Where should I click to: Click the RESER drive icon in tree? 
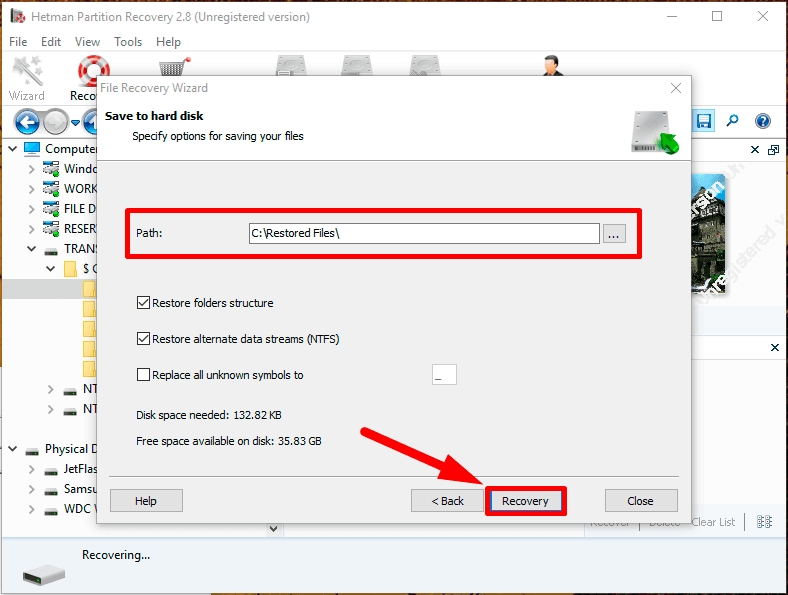click(51, 229)
